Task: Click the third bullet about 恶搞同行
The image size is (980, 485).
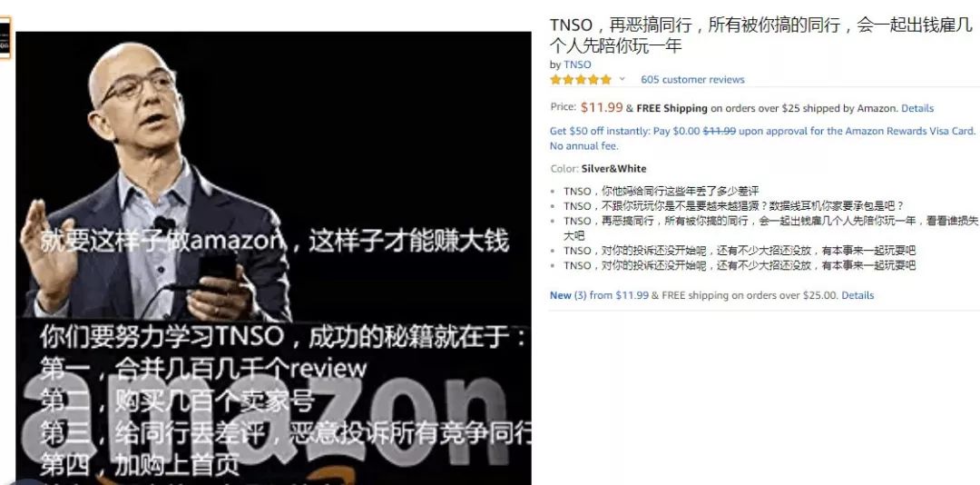Action: tap(770, 228)
